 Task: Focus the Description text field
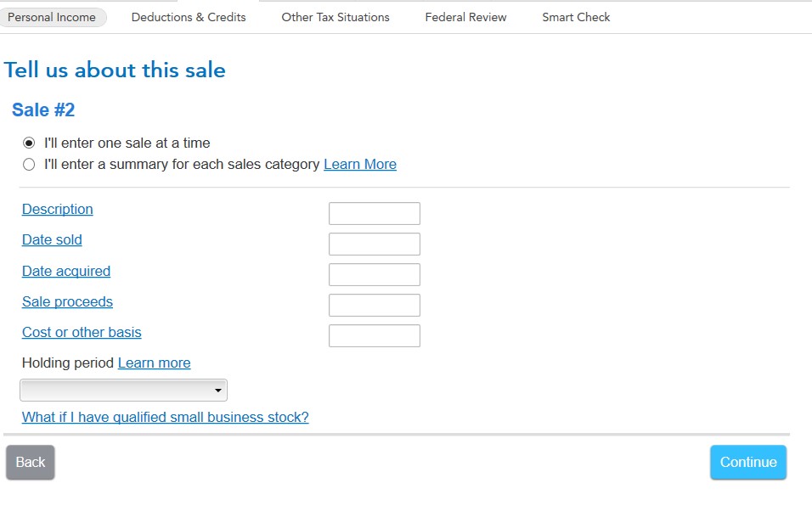375,214
